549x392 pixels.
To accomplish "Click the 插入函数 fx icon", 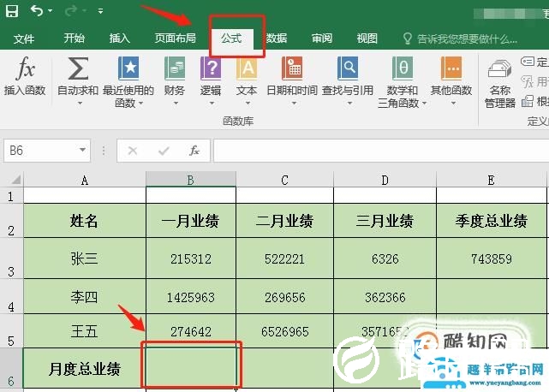I will click(25, 68).
